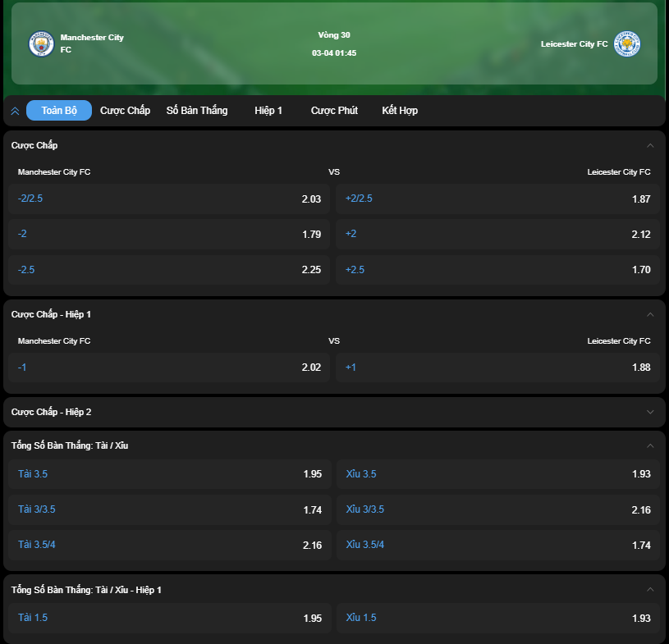Click the Leicester City FC name in header
The image size is (669, 644).
coord(575,44)
